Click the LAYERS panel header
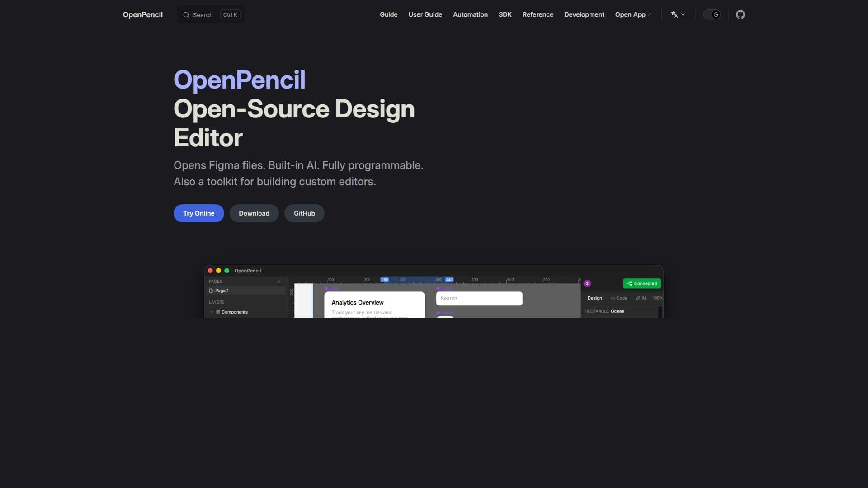Viewport: 868px width, 488px height. click(217, 302)
